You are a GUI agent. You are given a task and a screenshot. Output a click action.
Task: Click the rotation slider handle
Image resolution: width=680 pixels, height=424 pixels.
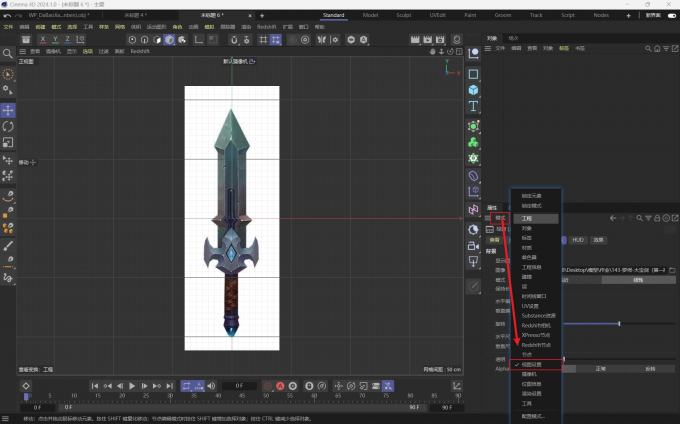(x=619, y=323)
